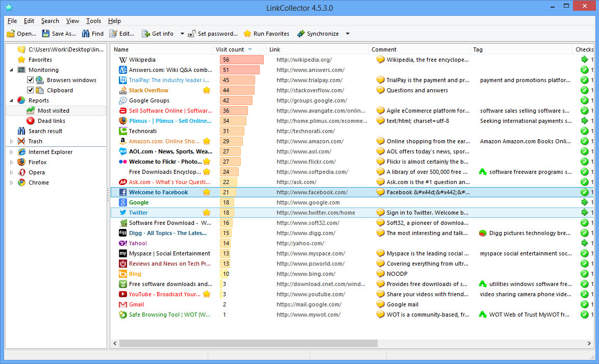599x364 pixels.
Task: Open the http://www.facebook.com link
Action: [x=312, y=192]
